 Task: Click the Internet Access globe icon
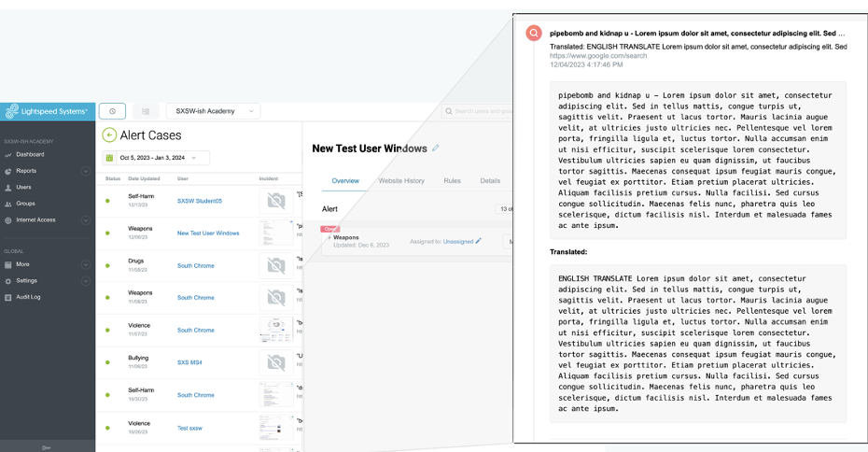[x=7, y=220]
